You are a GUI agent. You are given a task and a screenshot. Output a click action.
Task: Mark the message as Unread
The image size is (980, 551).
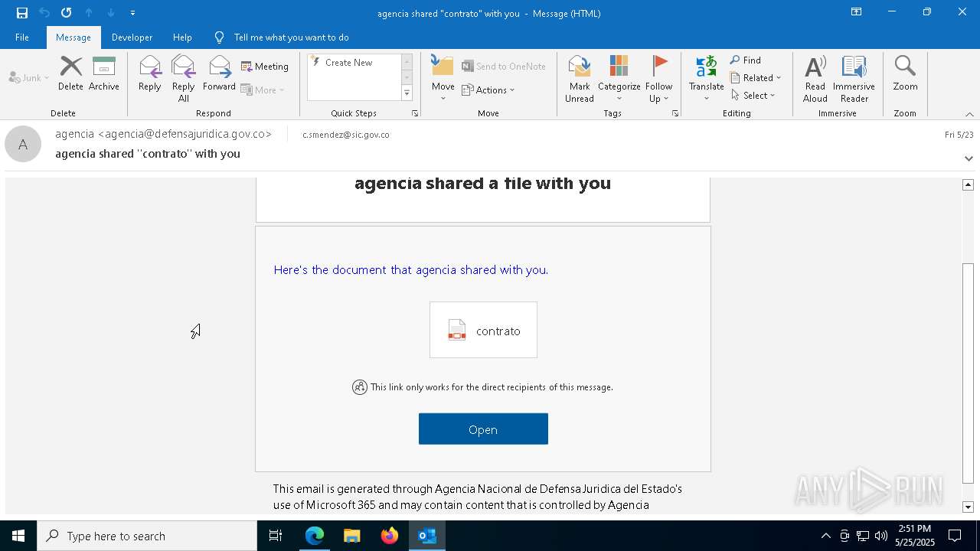coord(580,79)
